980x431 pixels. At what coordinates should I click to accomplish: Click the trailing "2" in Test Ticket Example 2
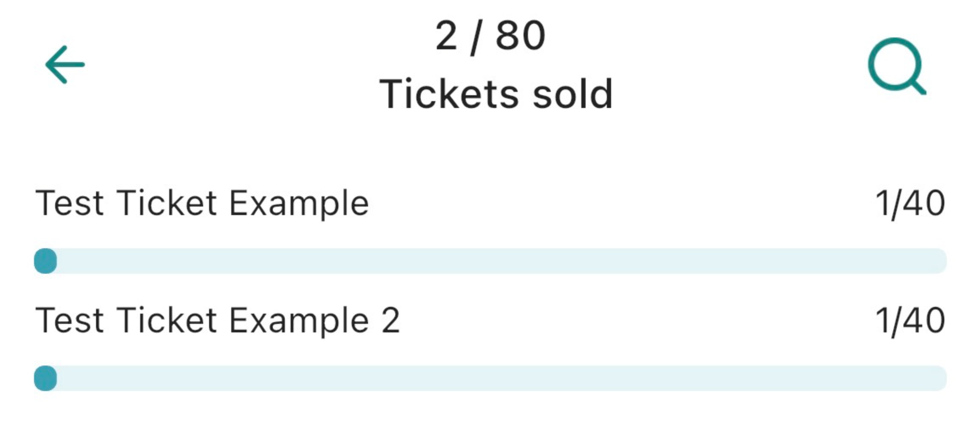tap(391, 320)
